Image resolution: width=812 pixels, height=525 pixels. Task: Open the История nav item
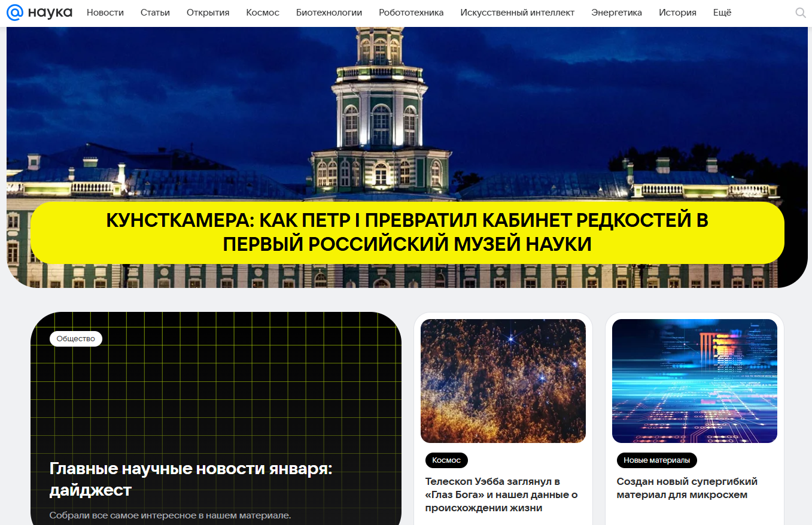677,13
